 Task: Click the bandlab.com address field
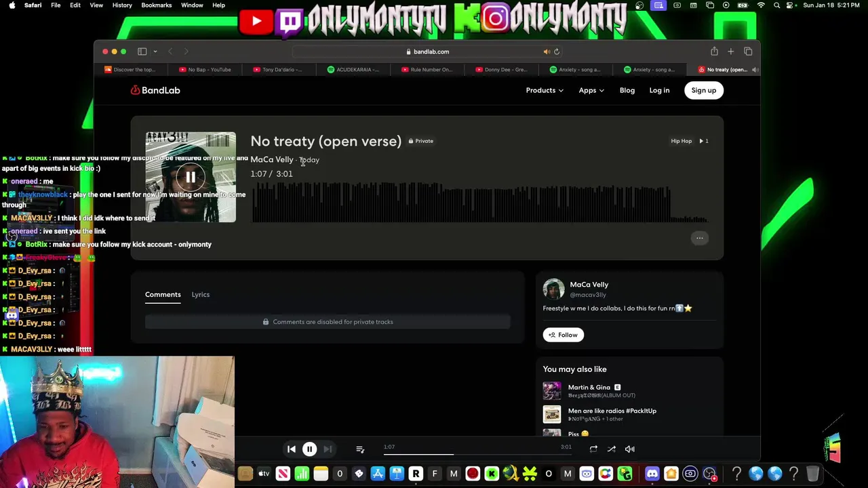tap(427, 52)
